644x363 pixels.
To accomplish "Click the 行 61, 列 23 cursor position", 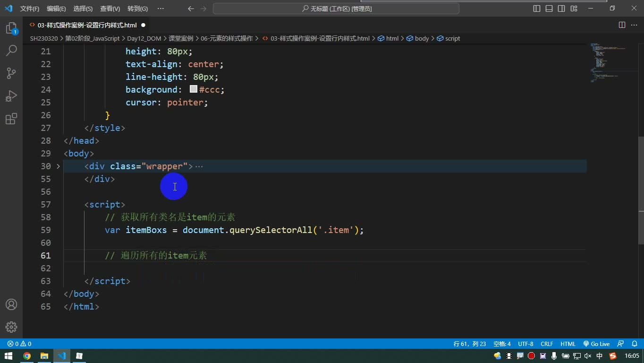I will pyautogui.click(x=470, y=344).
